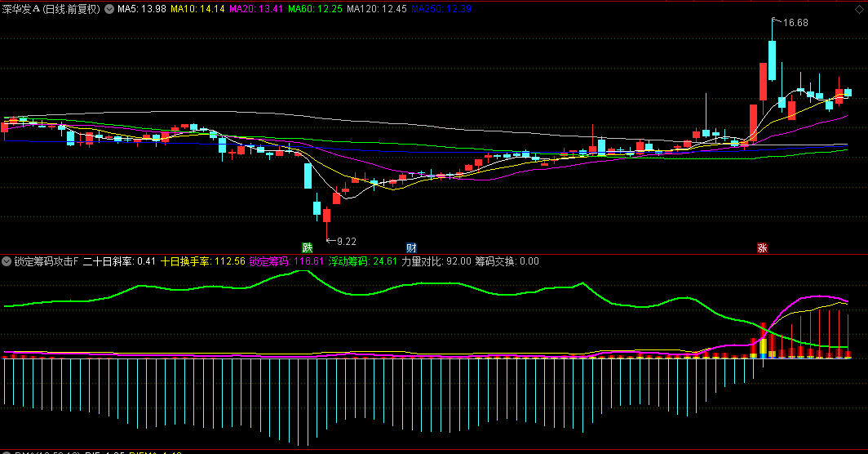Viewport: 868px width, 454px height.
Task: Click the green 跌 marker icon
Action: tap(308, 247)
